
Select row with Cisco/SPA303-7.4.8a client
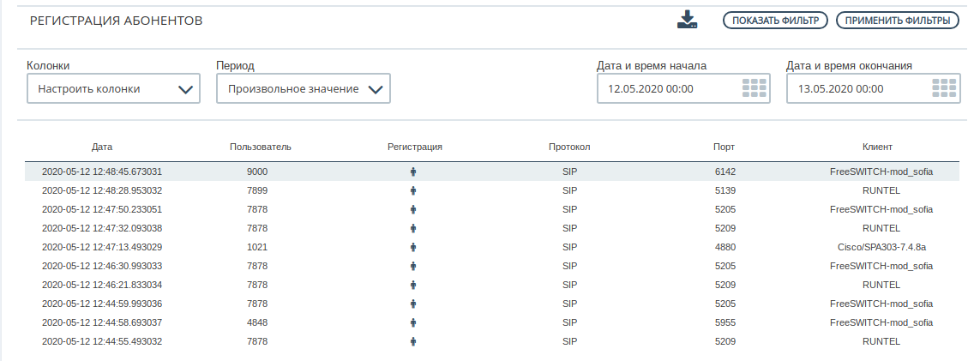pos(492,247)
